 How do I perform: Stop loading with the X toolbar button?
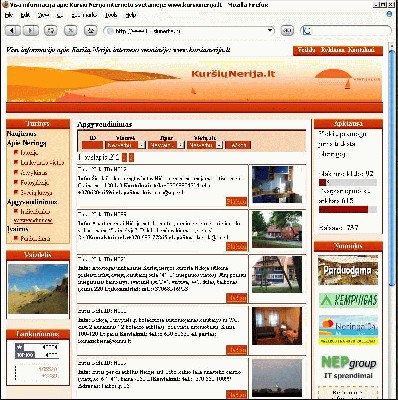tap(70, 31)
